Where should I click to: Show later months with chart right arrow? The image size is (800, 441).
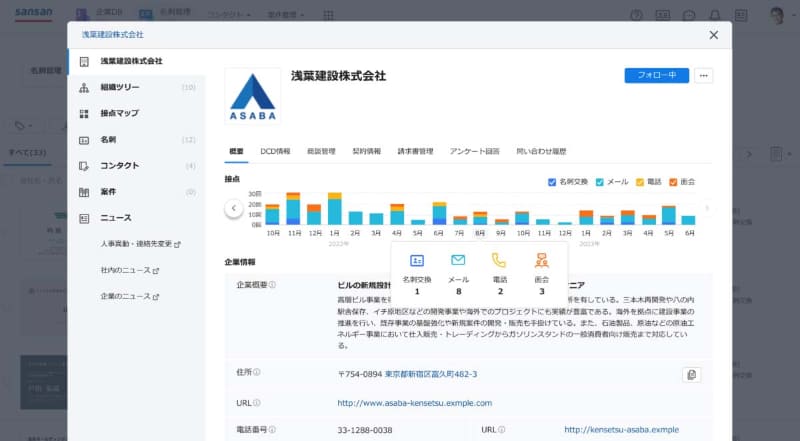pos(707,208)
